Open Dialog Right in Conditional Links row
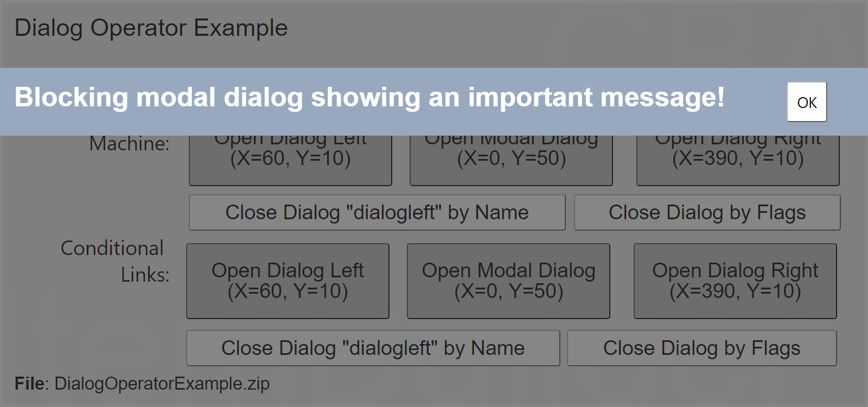 (735, 281)
